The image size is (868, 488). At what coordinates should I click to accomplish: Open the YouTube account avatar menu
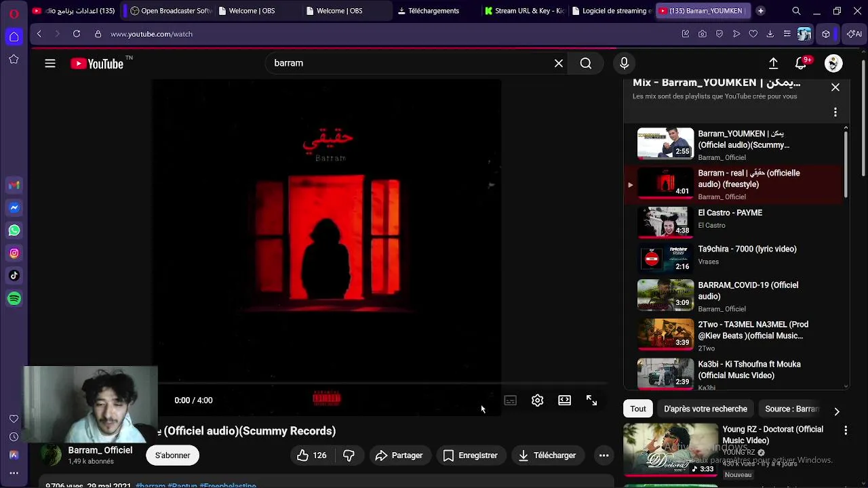click(x=833, y=63)
